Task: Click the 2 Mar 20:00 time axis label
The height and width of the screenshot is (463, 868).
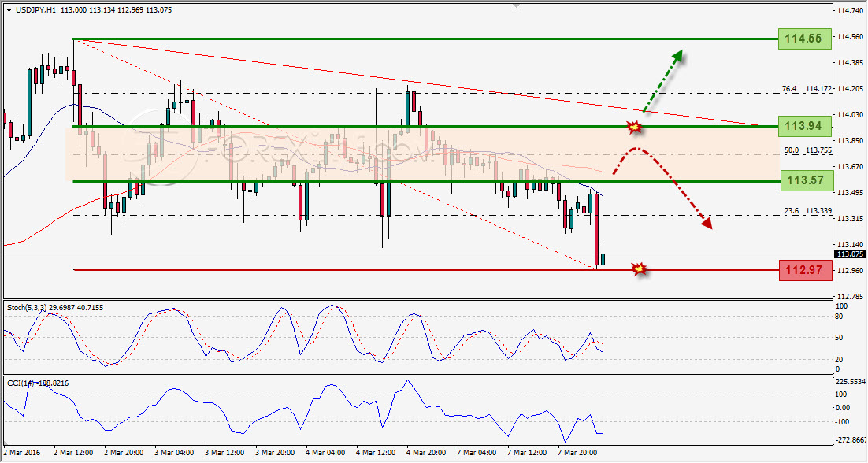Action: [x=124, y=453]
